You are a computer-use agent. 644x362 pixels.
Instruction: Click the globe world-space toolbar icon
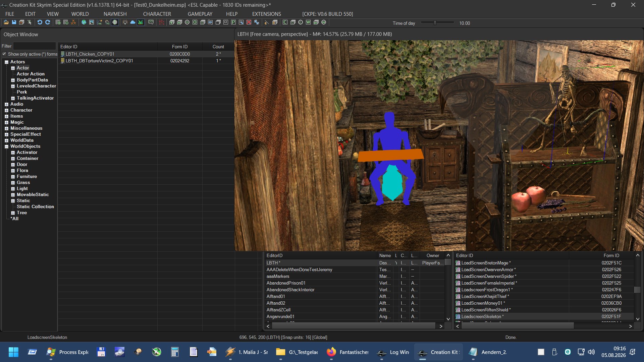(84, 22)
